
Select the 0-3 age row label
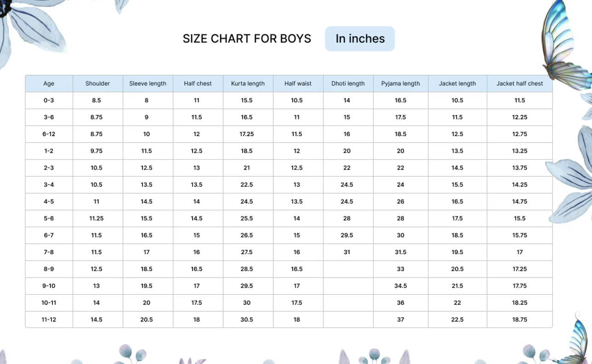[49, 100]
